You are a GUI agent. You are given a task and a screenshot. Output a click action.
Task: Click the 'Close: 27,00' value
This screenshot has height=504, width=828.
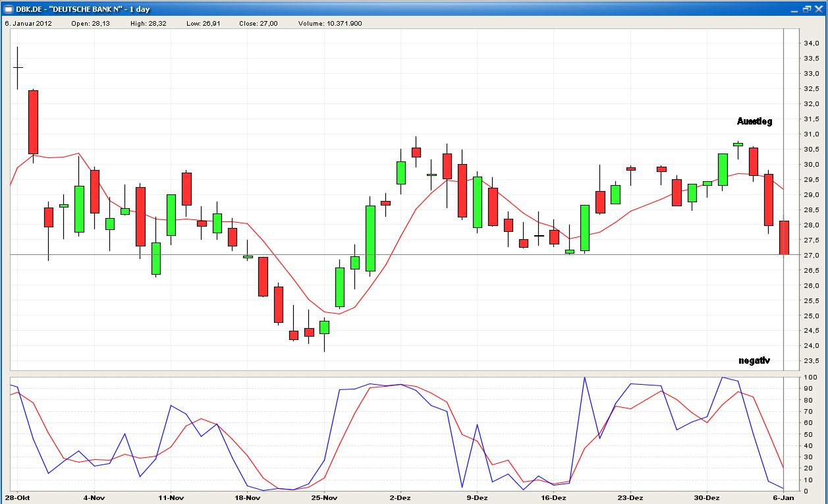coord(259,23)
